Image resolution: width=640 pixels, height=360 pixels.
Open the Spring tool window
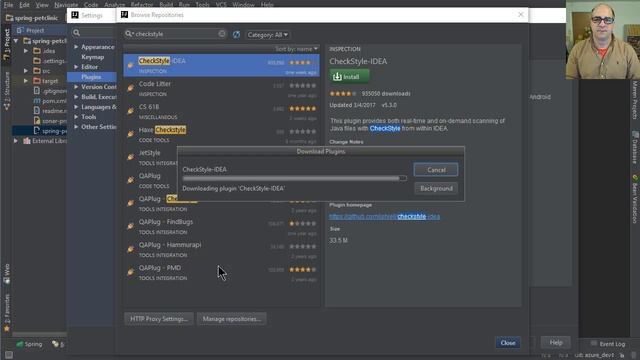pyautogui.click(x=29, y=344)
